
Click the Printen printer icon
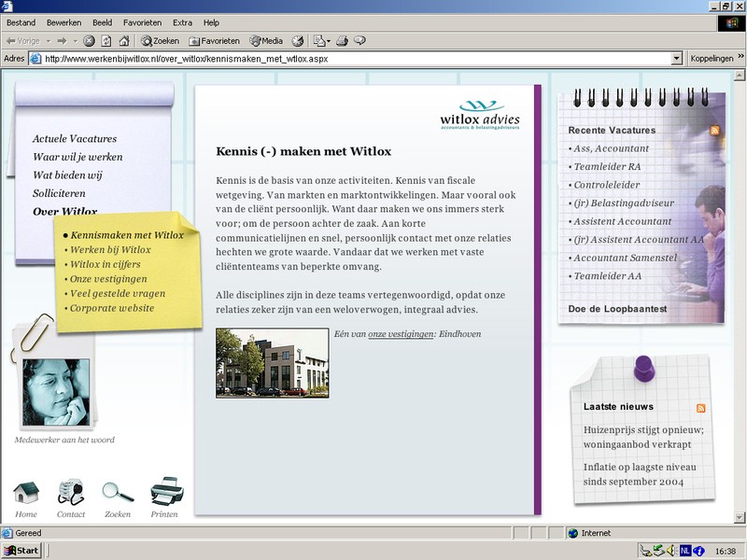point(166,492)
